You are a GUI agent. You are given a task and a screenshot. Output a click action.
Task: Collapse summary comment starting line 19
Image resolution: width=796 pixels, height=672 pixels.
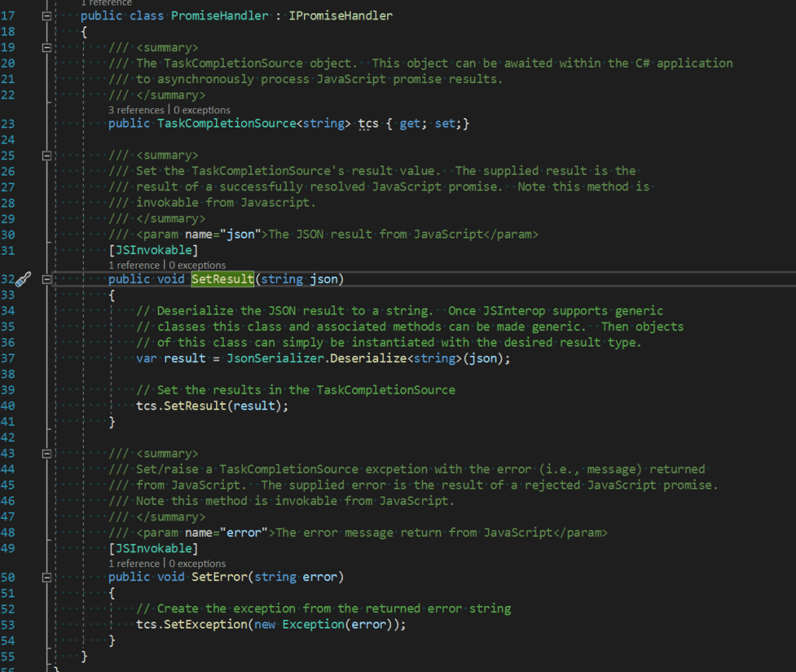47,47
